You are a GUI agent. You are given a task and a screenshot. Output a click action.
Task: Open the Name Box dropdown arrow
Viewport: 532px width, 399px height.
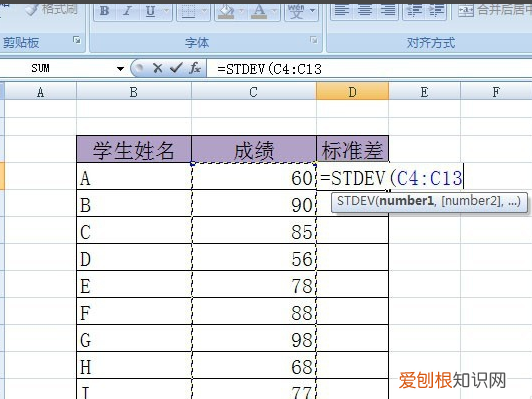point(120,69)
